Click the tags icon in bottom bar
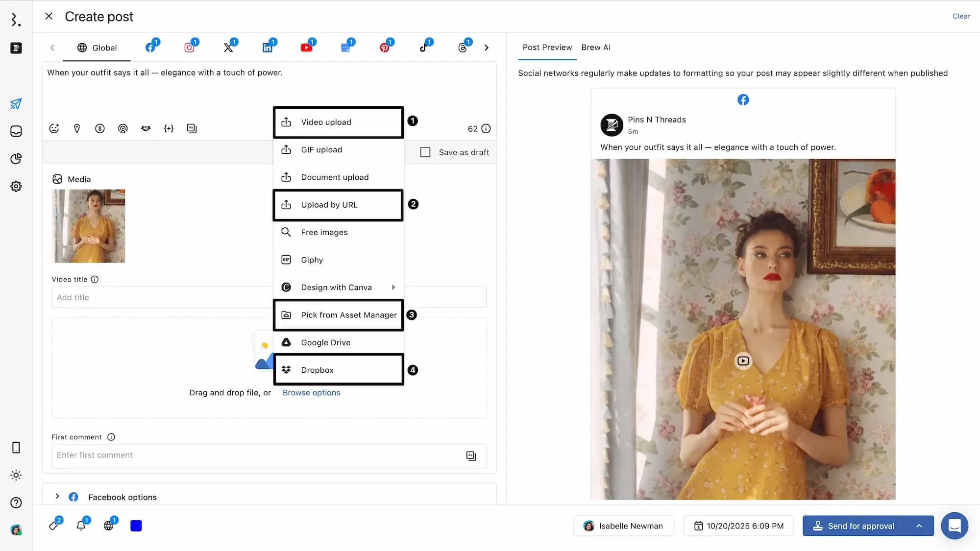The height and width of the screenshot is (551, 980). coord(54,526)
